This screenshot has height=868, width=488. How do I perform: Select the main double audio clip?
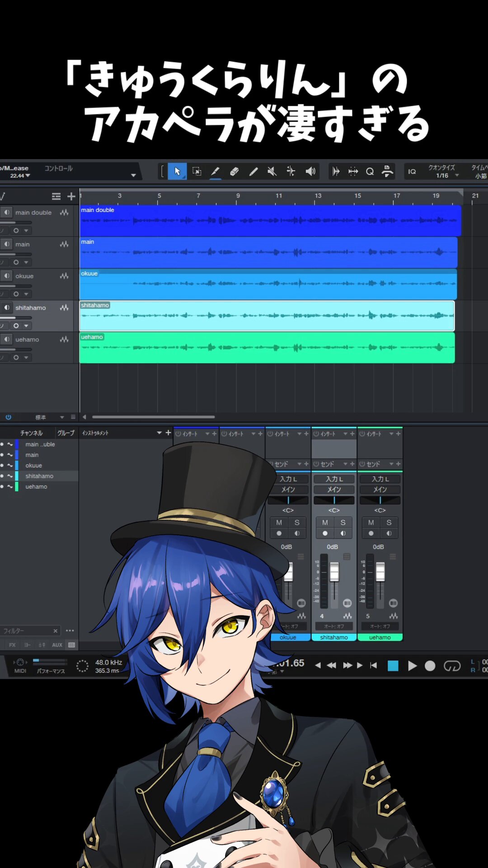click(270, 221)
